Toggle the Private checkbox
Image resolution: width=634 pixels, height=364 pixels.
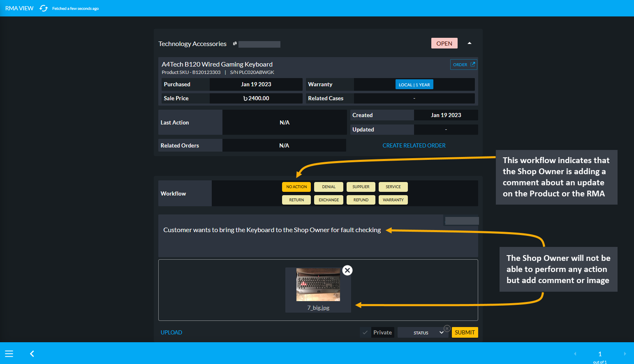tap(365, 332)
